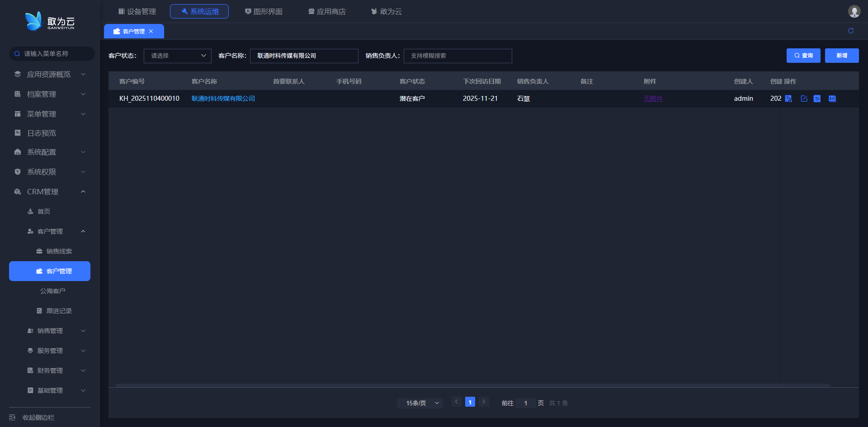Click the 下次回访日期 column header

point(482,81)
